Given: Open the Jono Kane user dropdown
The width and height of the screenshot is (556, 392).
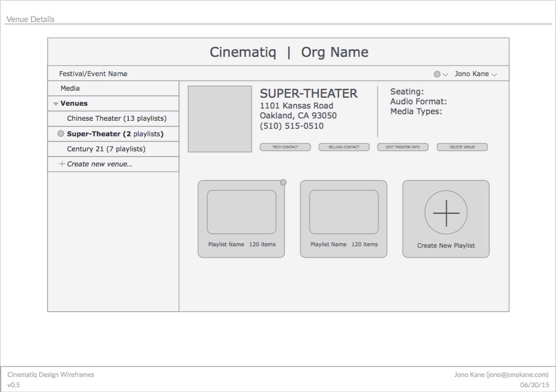Looking at the screenshot, I should point(475,74).
